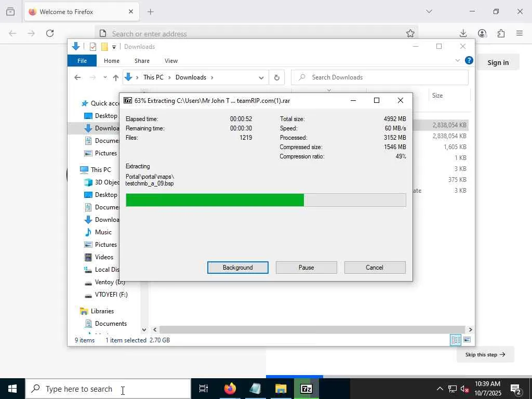This screenshot has width=532, height=399.
Task: Click the Firefox address bar
Action: pos(256,34)
